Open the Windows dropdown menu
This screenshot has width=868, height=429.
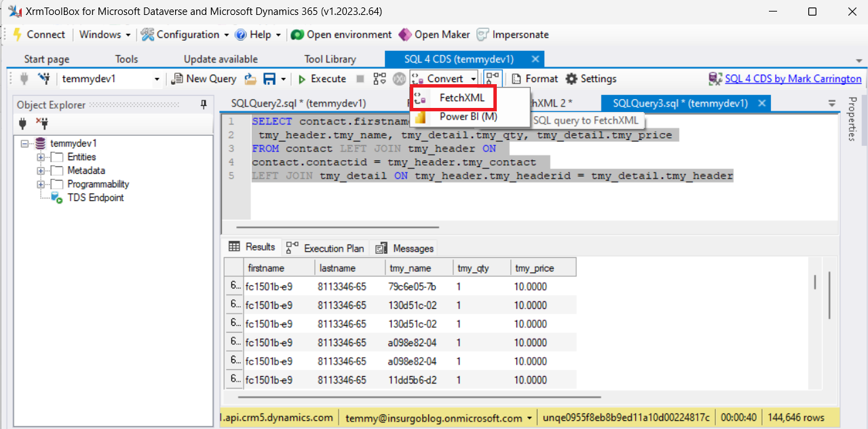point(105,35)
